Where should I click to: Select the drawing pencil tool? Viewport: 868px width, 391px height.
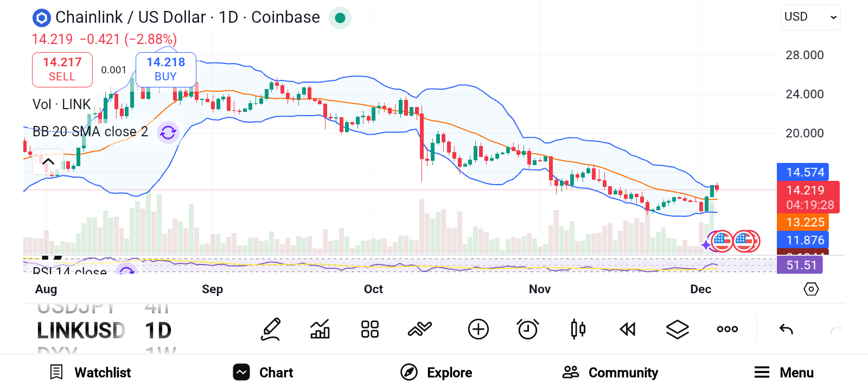pyautogui.click(x=271, y=329)
